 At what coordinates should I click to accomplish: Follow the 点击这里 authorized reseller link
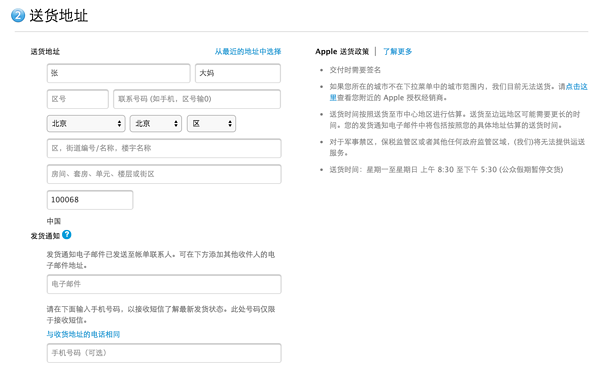tap(576, 87)
